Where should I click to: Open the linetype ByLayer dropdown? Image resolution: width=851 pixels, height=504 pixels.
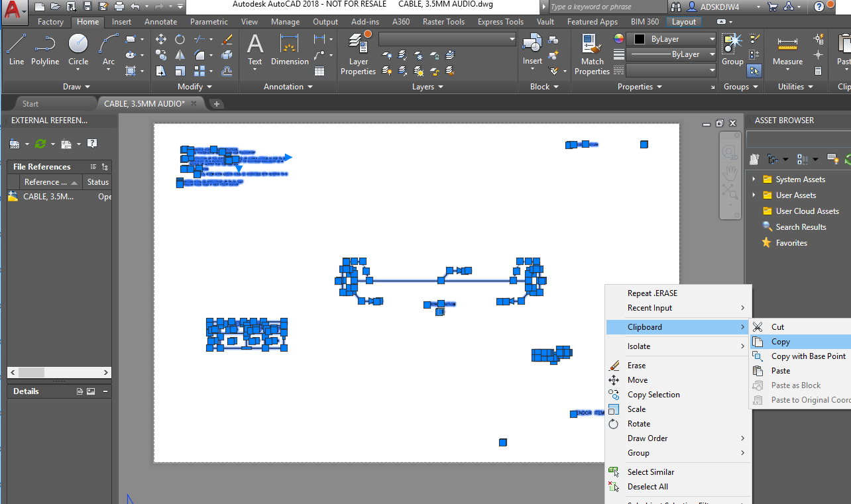click(x=671, y=54)
